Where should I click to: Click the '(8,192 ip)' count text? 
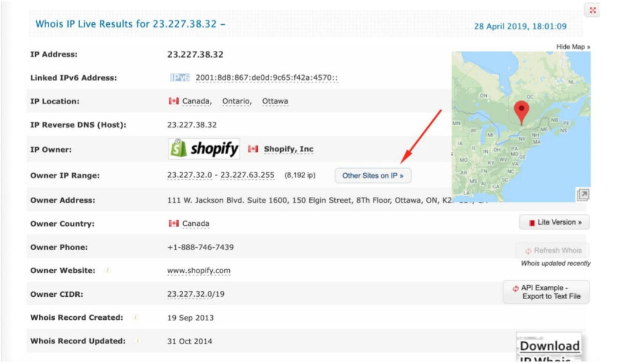[300, 175]
